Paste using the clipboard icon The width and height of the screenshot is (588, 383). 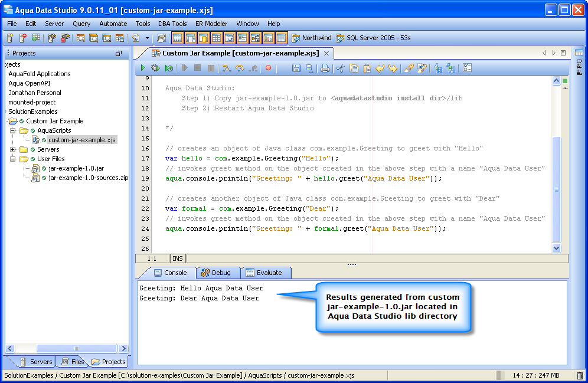click(x=367, y=68)
